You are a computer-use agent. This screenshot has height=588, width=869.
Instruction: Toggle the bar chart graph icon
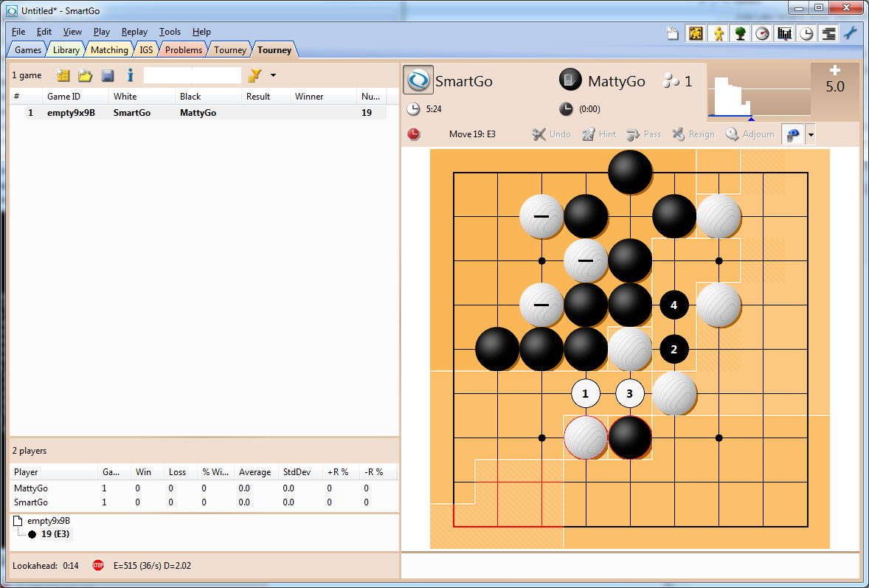(x=785, y=33)
